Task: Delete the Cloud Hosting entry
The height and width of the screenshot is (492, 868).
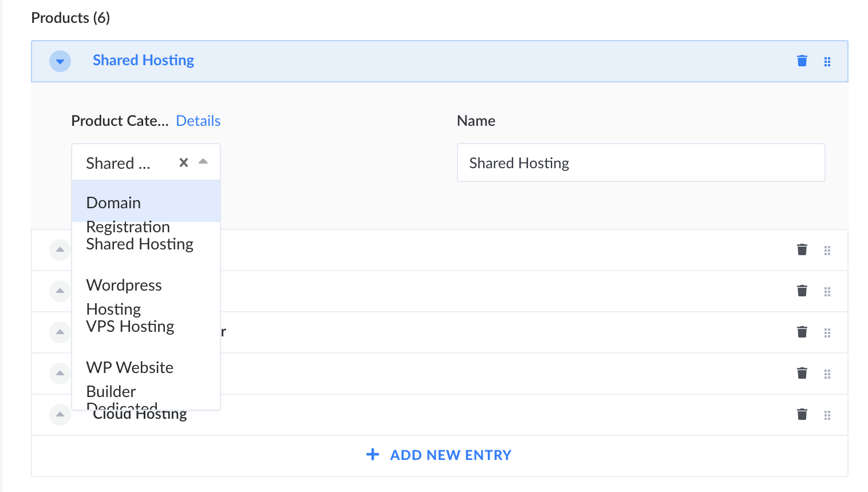Action: pos(802,414)
